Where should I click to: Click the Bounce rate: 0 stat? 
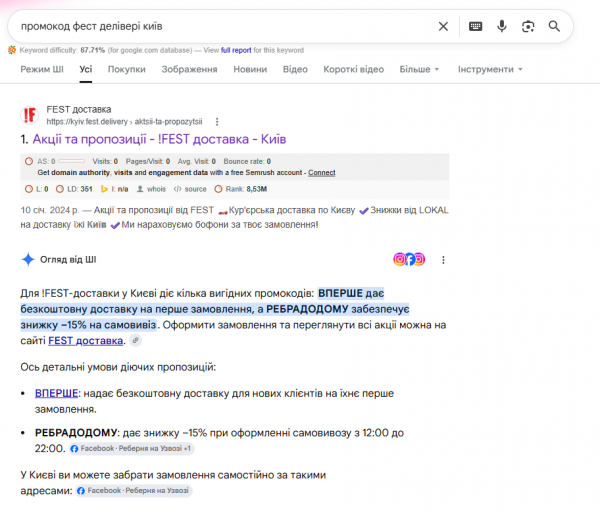click(247, 161)
